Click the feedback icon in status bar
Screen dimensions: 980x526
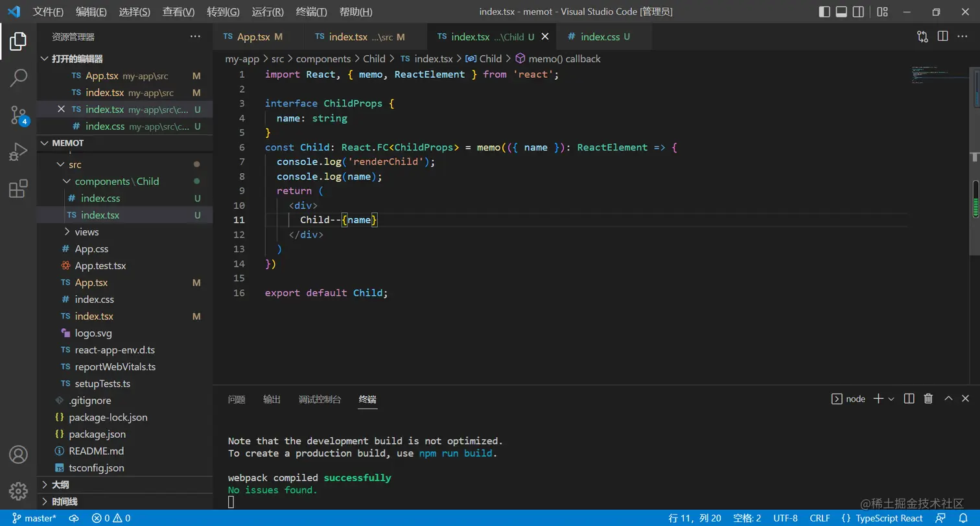pos(940,518)
